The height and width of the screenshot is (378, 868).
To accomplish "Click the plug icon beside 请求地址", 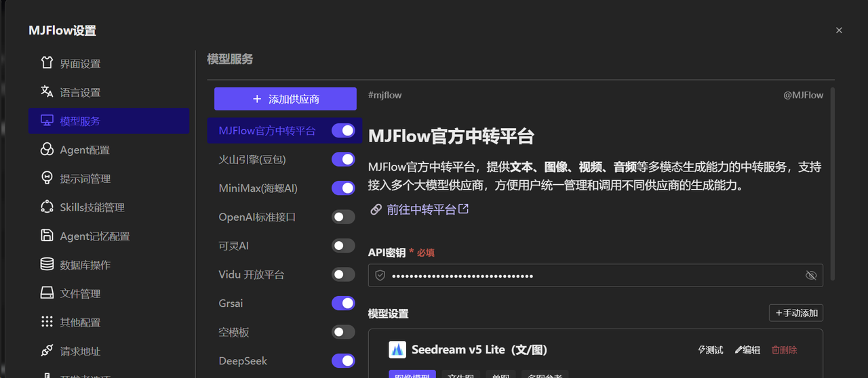I will coord(47,351).
